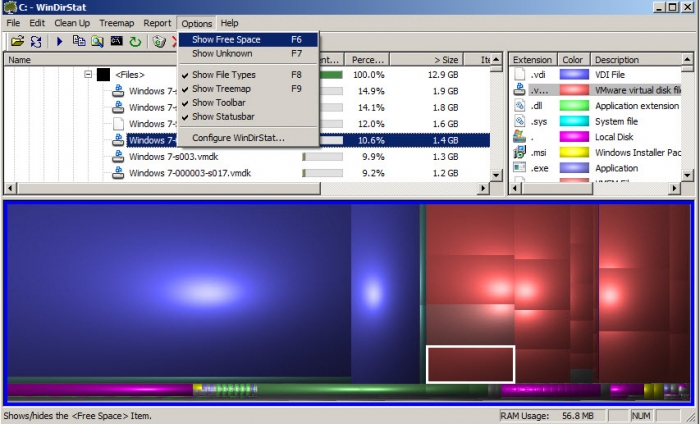Open the Treemap menu
700x424 pixels.
pyautogui.click(x=117, y=23)
